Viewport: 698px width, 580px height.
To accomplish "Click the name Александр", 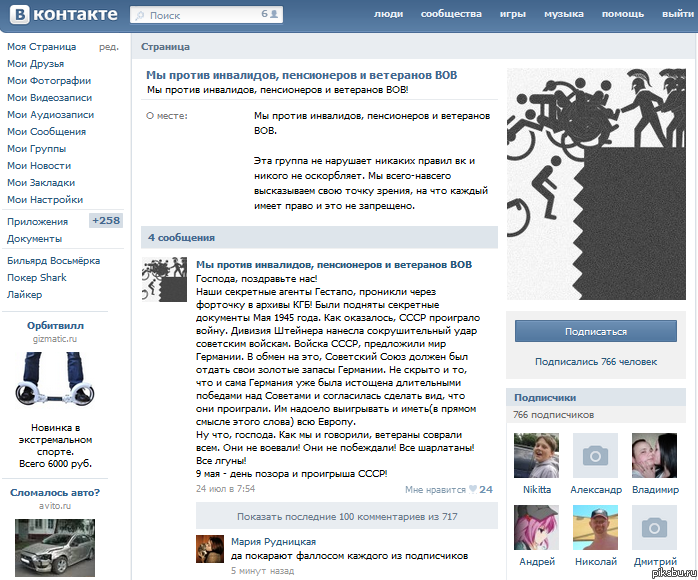I will click(596, 490).
